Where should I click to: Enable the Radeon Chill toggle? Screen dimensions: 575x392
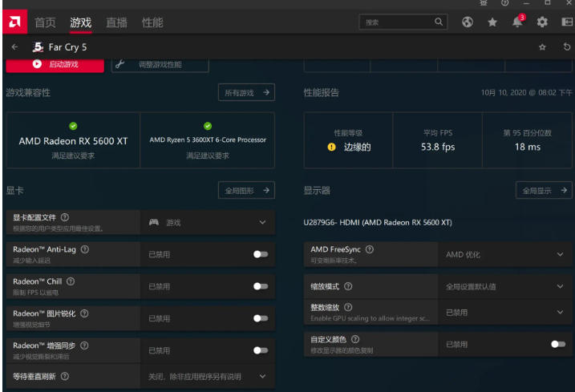click(x=261, y=286)
